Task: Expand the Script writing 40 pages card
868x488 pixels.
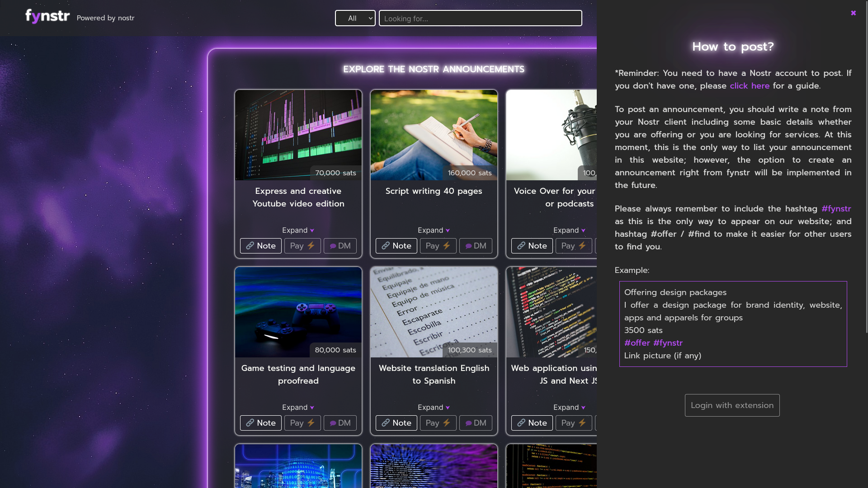Action: coord(434,230)
